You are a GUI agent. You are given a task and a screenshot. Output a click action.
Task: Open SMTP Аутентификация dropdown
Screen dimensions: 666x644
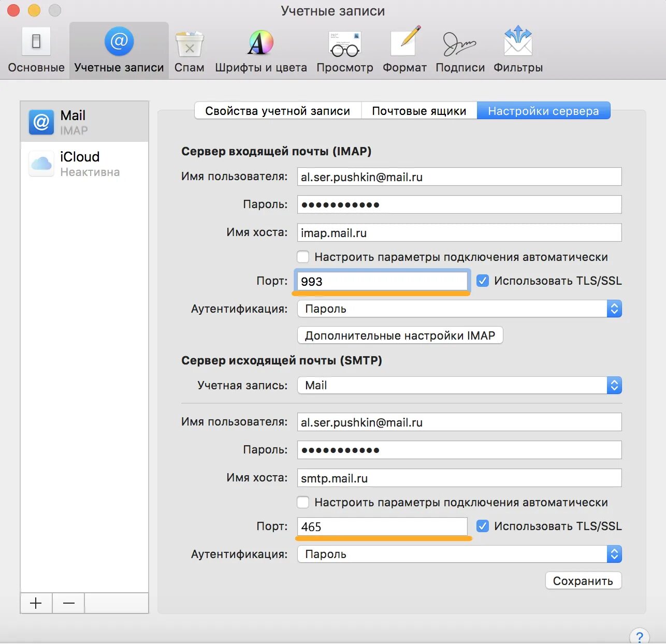tap(459, 554)
